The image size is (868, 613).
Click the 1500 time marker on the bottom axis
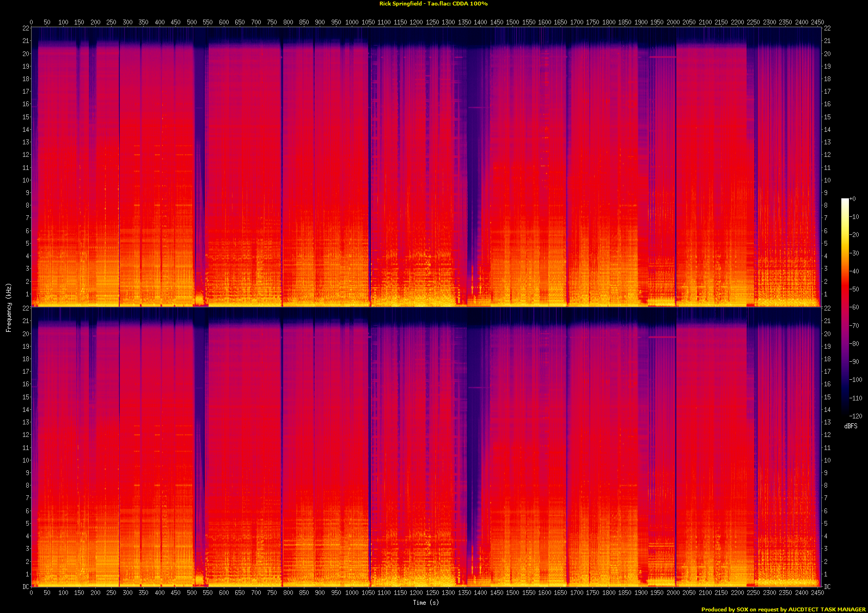pyautogui.click(x=512, y=592)
